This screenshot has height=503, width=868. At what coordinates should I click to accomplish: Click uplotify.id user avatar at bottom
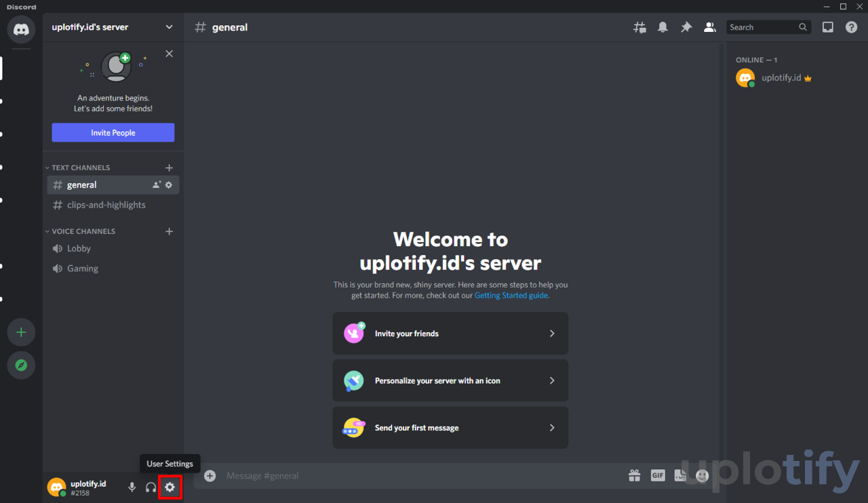pyautogui.click(x=56, y=487)
